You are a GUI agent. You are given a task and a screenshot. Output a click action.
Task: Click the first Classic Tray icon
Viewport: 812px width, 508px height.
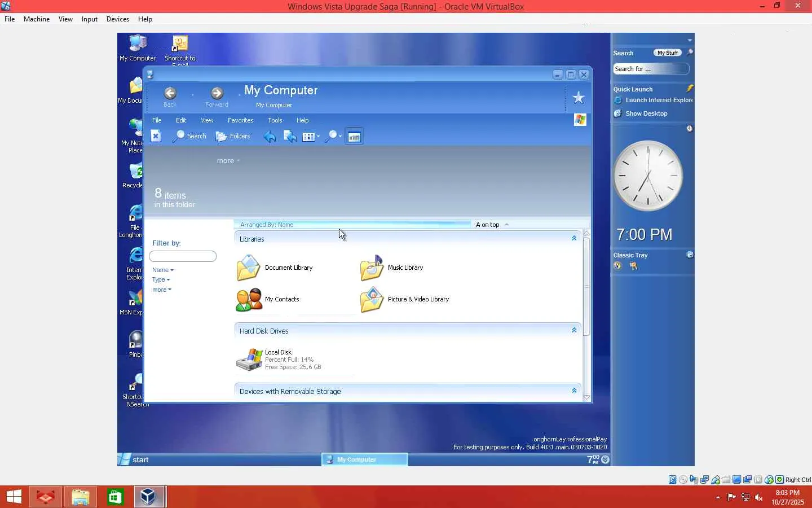coord(618,266)
